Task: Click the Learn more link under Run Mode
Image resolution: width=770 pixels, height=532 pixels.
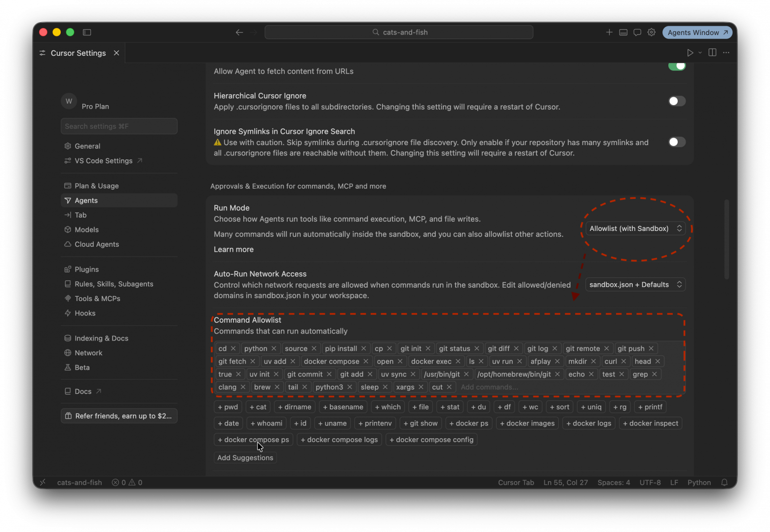Action: pos(233,249)
